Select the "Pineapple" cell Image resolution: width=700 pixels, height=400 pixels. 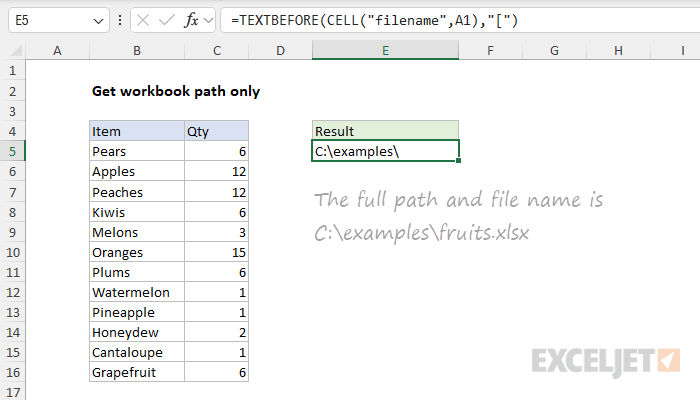137,312
